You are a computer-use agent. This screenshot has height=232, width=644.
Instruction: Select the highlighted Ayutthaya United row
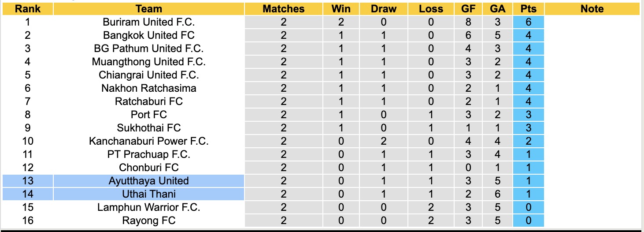149,181
